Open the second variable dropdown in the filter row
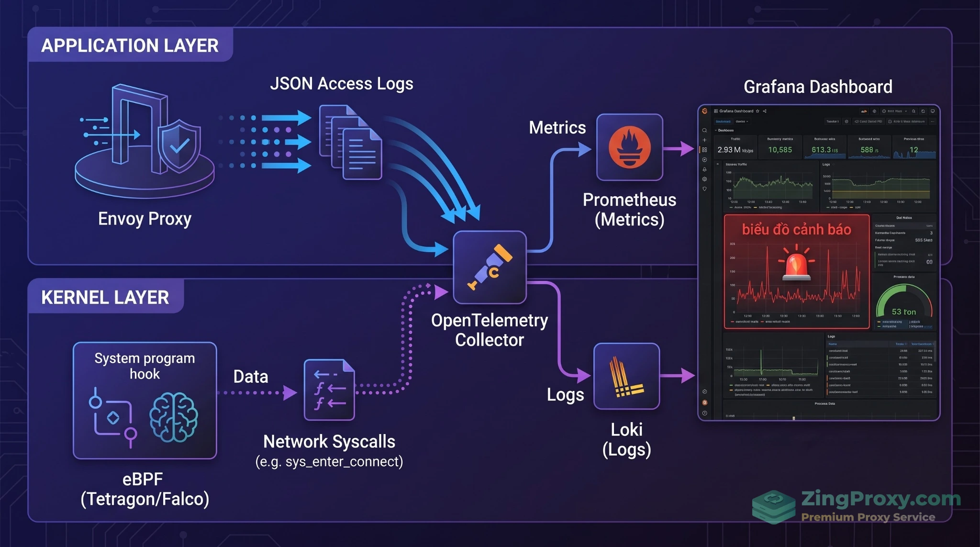The width and height of the screenshot is (980, 547). 742,122
